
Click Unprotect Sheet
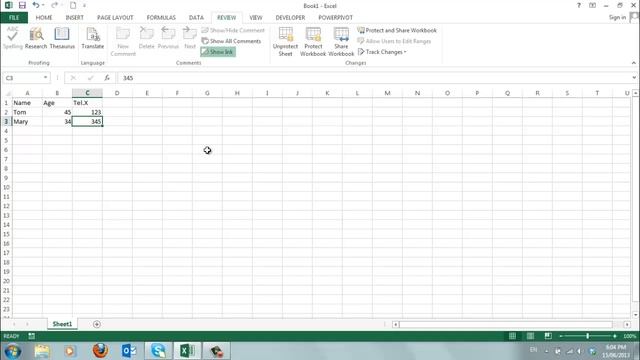point(285,41)
